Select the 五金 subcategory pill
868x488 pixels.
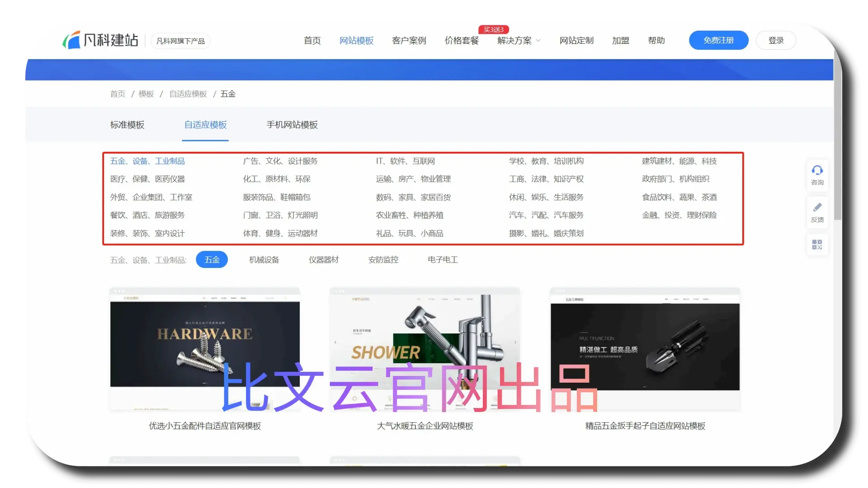pyautogui.click(x=212, y=260)
